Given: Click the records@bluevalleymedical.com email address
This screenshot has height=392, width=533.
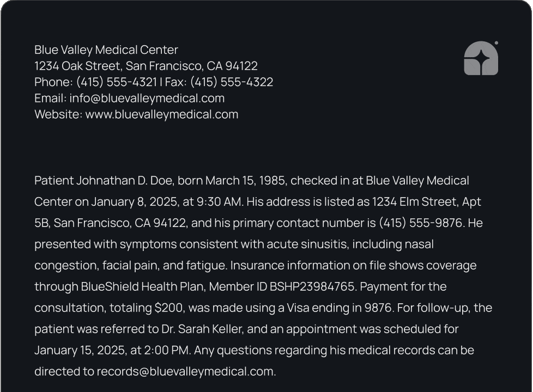Looking at the screenshot, I should point(185,371).
